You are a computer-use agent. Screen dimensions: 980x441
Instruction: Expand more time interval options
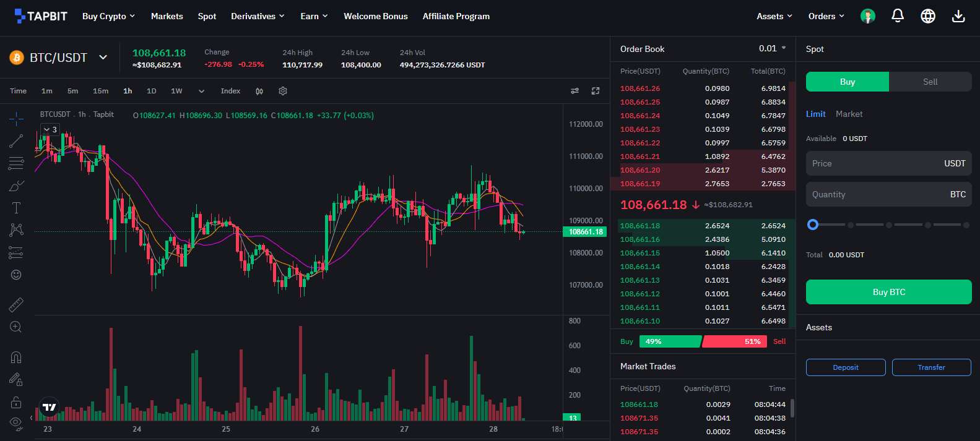point(201,91)
